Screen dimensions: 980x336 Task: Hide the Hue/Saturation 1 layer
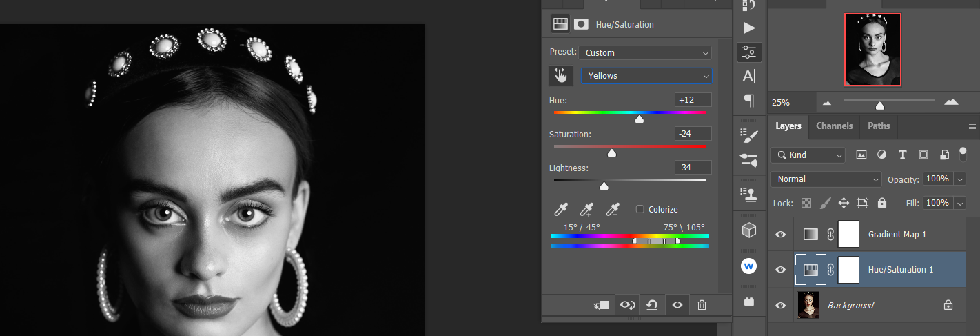coord(780,270)
